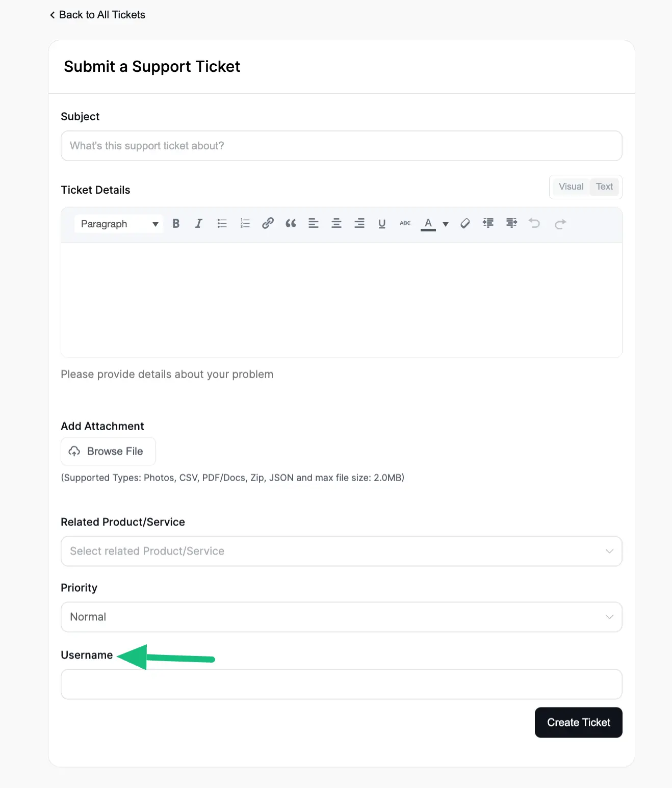
Task: Clear formatting with the eraser icon
Action: coord(464,223)
